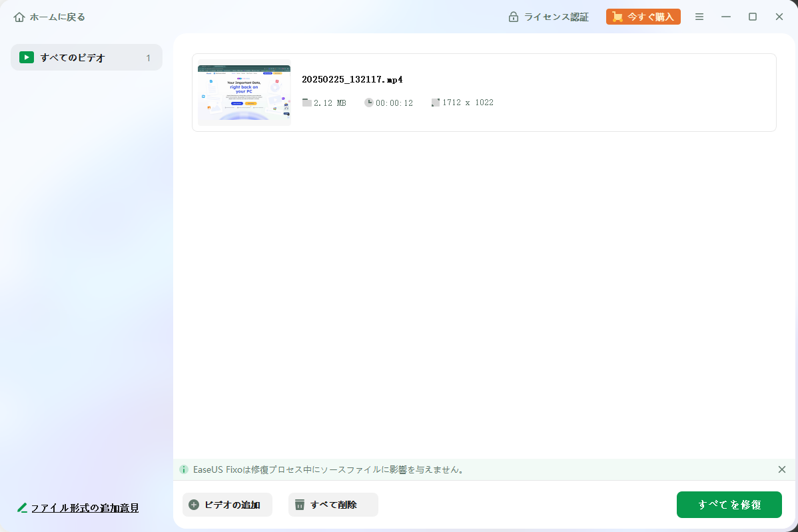Minimize the EaseUS Fixo window
798x532 pixels.
pos(726,17)
